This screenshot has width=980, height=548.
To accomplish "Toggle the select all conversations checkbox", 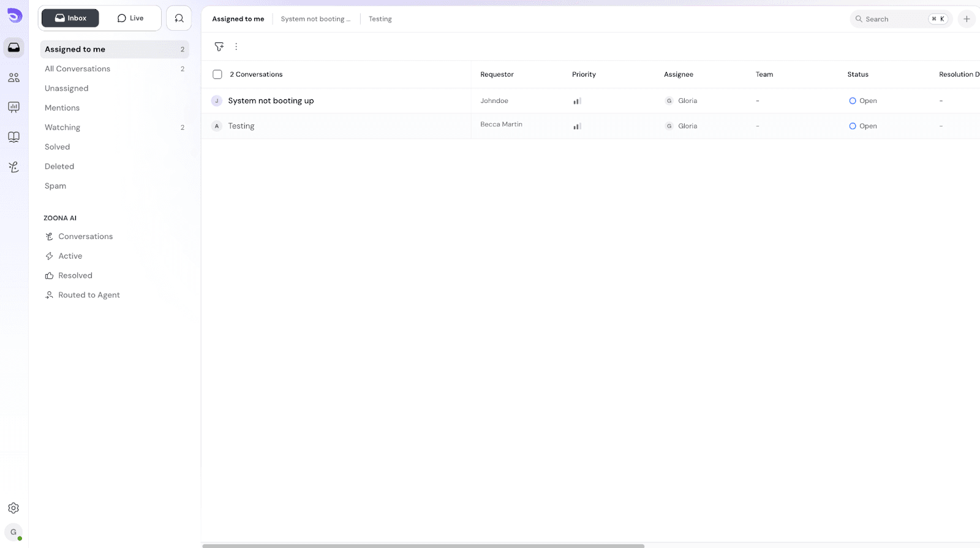I will click(217, 75).
